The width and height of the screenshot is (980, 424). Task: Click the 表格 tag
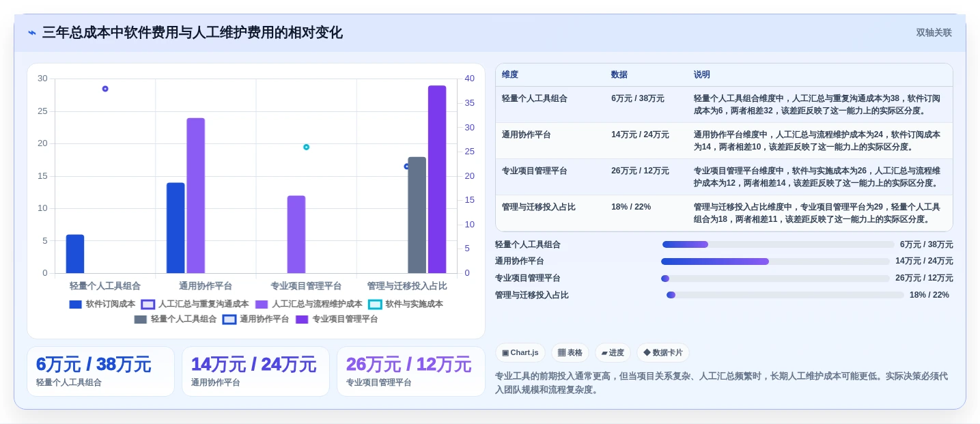coord(570,352)
